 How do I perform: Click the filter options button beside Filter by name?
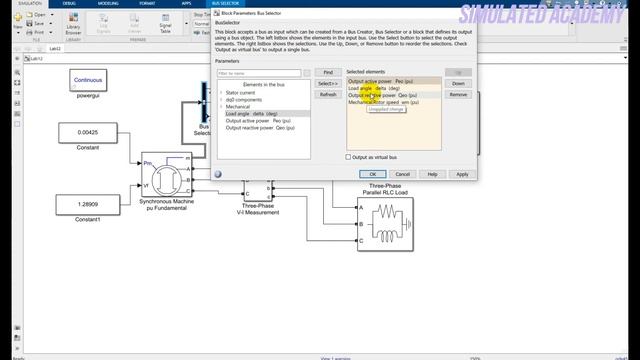(307, 73)
